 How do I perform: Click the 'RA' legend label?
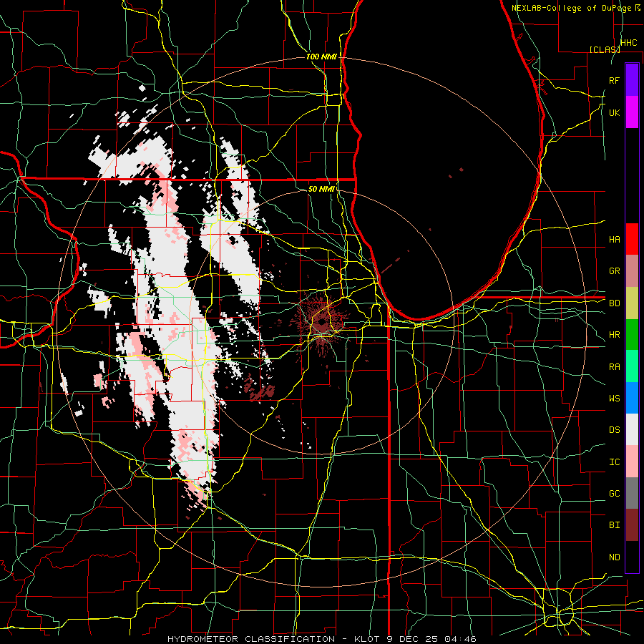click(x=614, y=367)
